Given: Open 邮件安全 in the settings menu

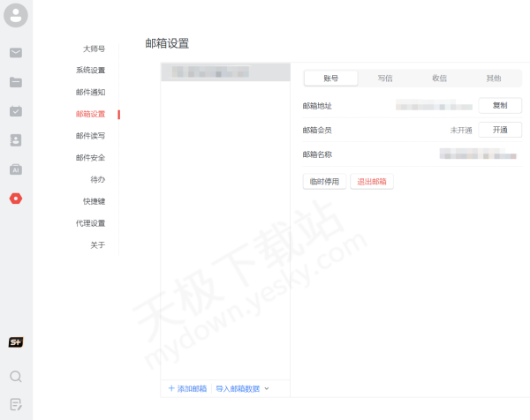Looking at the screenshot, I should click(x=90, y=158).
